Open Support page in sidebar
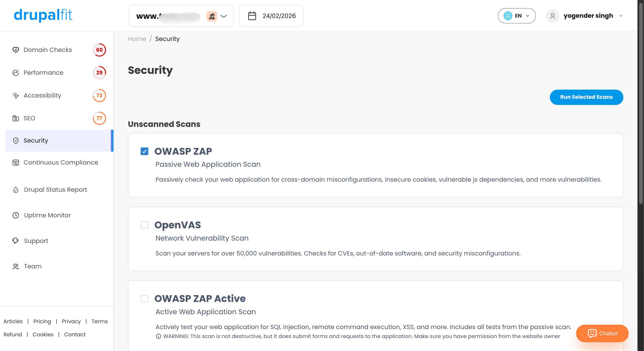644x351 pixels. click(36, 241)
